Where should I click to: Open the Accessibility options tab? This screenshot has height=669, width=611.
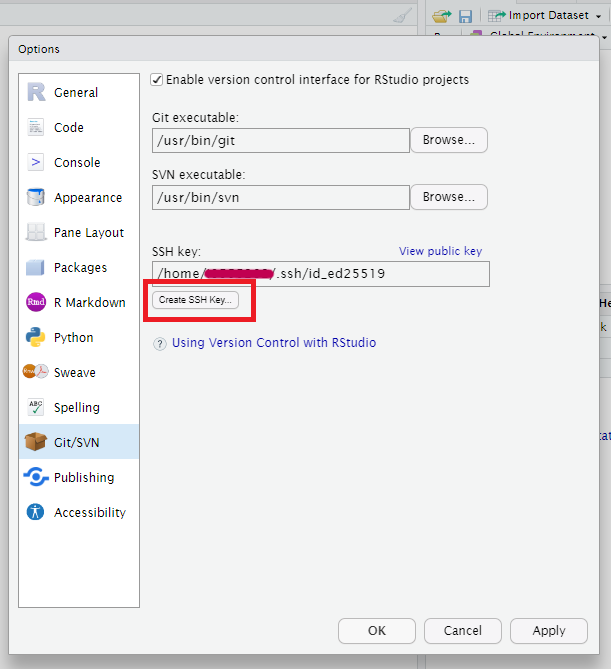[89, 512]
